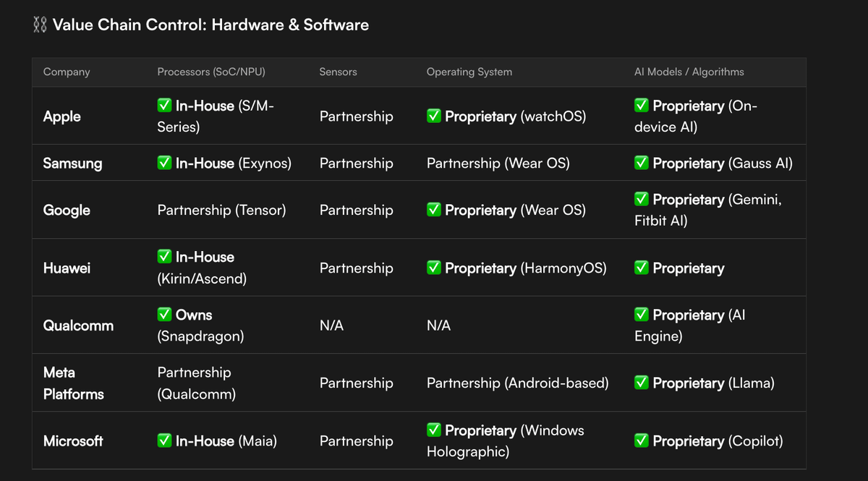Screen dimensions: 868x481
Task: Click the green checkmark before Proprietary (Windows Holographic)
Action: click(x=433, y=430)
